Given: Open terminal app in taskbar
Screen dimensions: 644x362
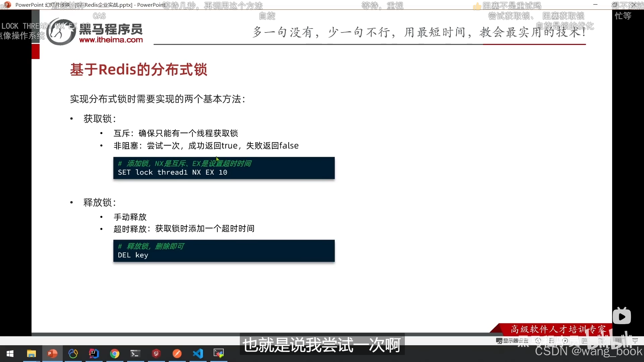Looking at the screenshot, I should 136,354.
